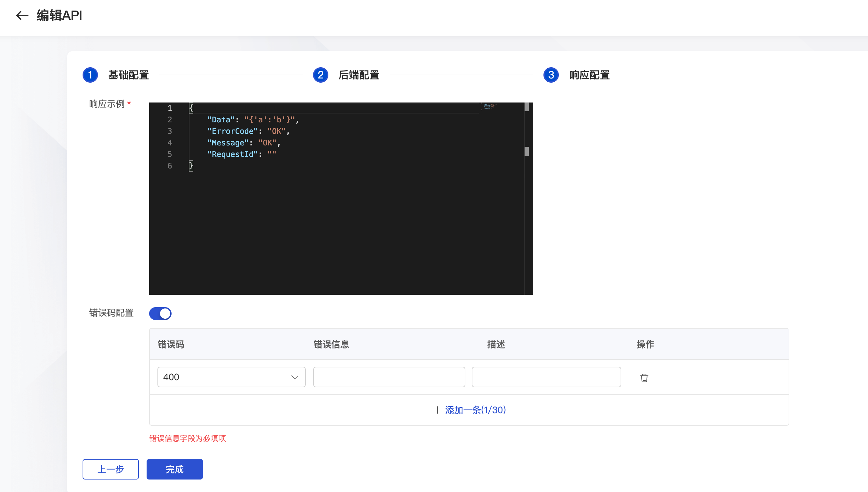Click the 编辑API page title
The height and width of the screenshot is (492, 868).
coord(60,16)
